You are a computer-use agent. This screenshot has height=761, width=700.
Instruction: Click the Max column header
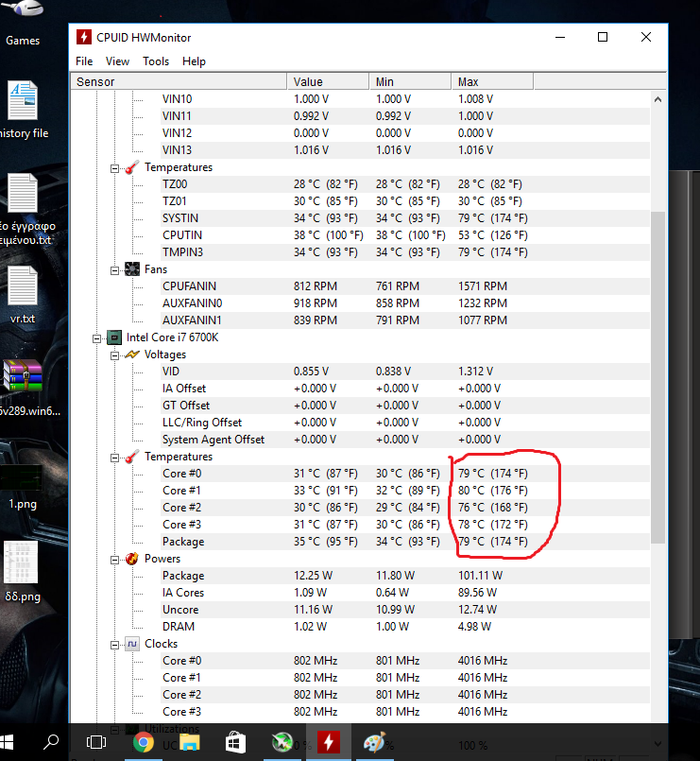click(492, 81)
